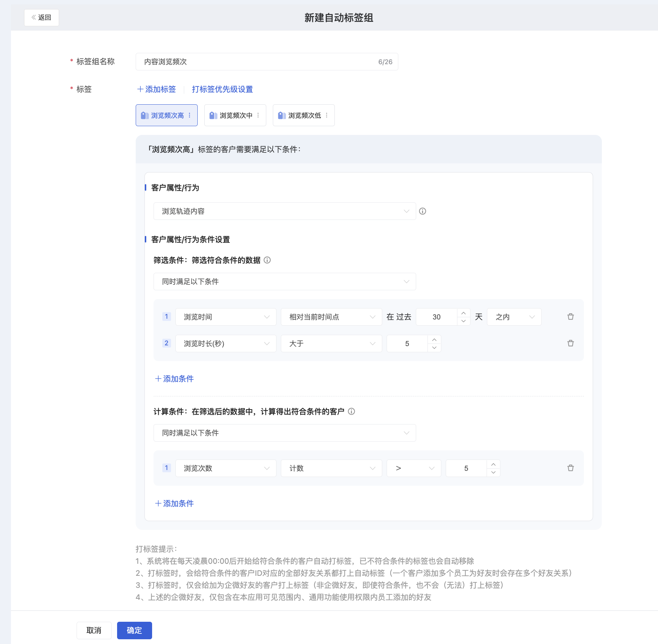Decrease the 30 days value
The height and width of the screenshot is (644, 658).
[x=463, y=321]
